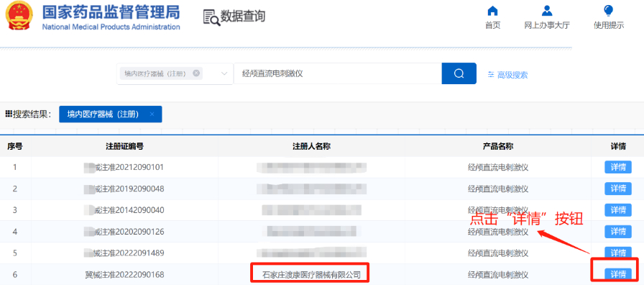Remove the 境内医疗器械 tag in the search selector
The image size is (644, 285).
click(196, 73)
